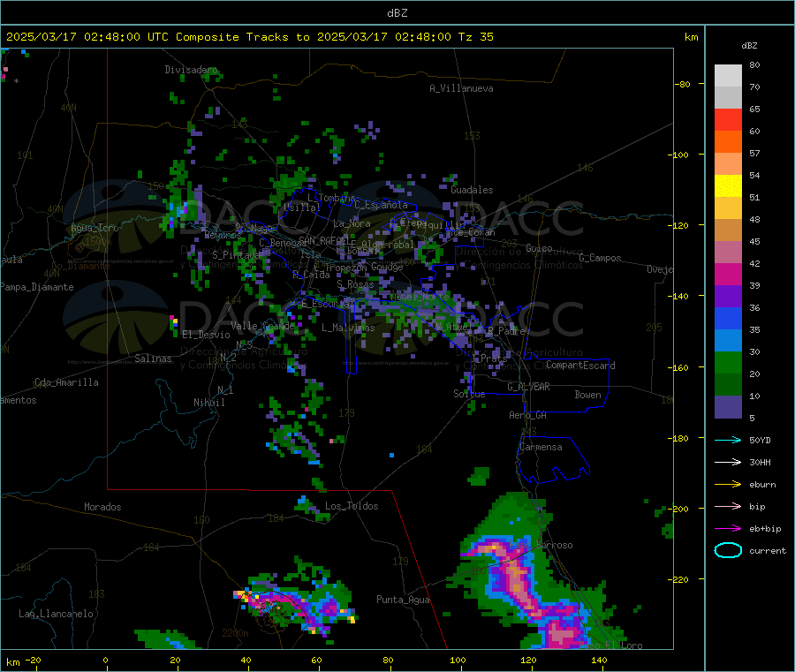This screenshot has width=795, height=672.
Task: Select the red 60-65 dBZ color swatch
Action: [728, 119]
